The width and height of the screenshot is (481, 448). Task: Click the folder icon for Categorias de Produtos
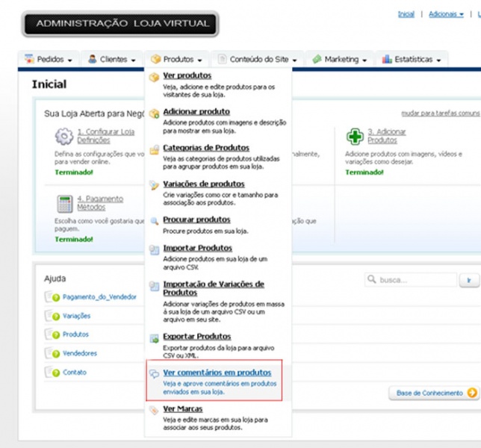tap(154, 149)
